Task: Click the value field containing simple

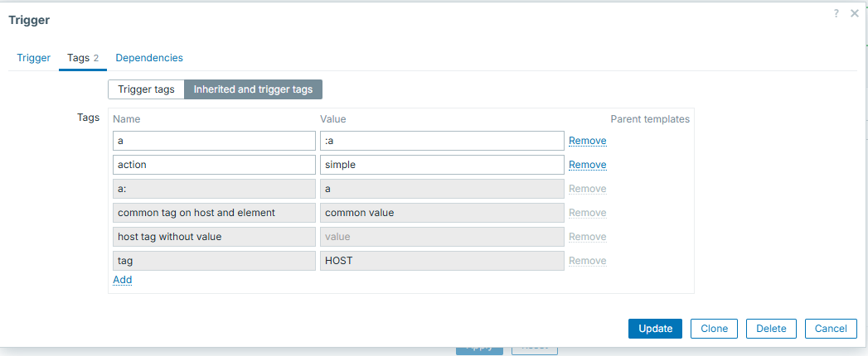Action: click(x=441, y=165)
